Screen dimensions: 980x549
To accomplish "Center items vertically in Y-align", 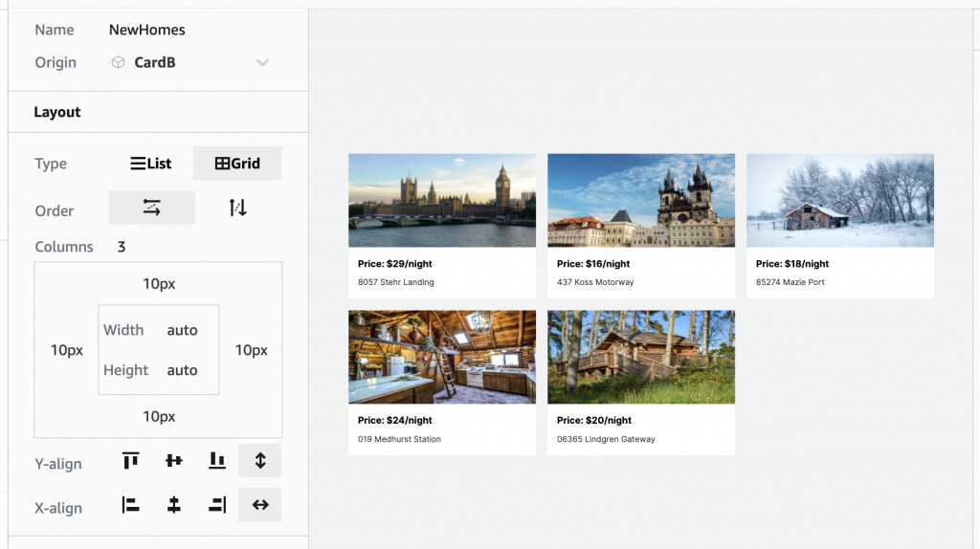I will 173,461.
